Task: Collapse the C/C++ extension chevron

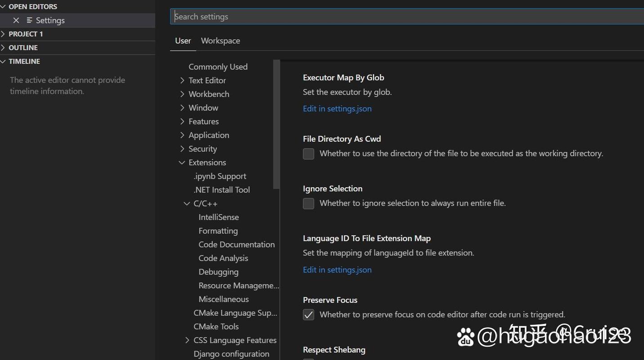Action: pos(187,203)
